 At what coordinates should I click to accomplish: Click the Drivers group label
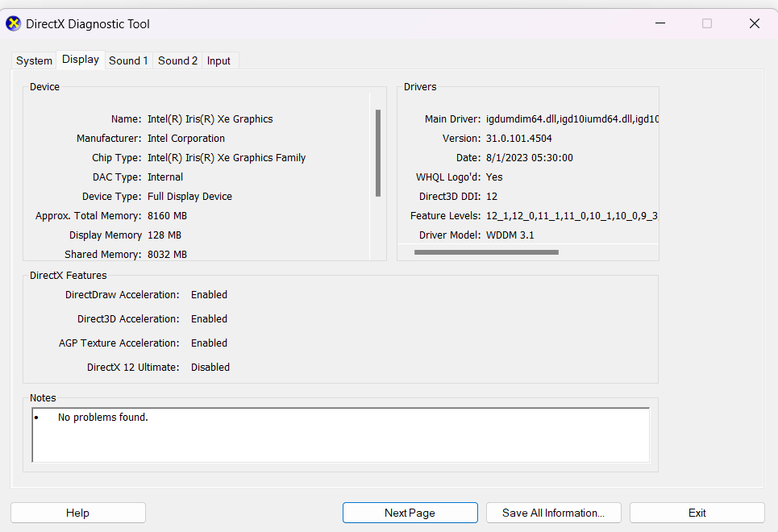(x=420, y=87)
